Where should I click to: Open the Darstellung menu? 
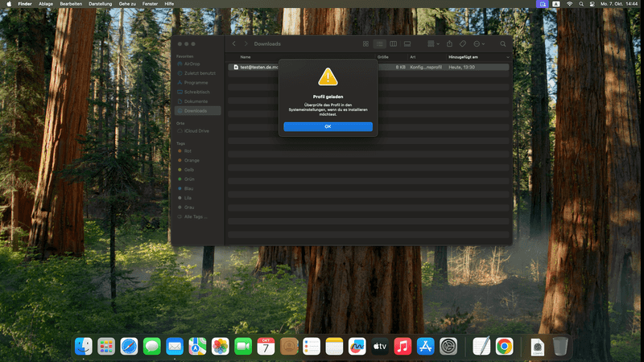[101, 4]
